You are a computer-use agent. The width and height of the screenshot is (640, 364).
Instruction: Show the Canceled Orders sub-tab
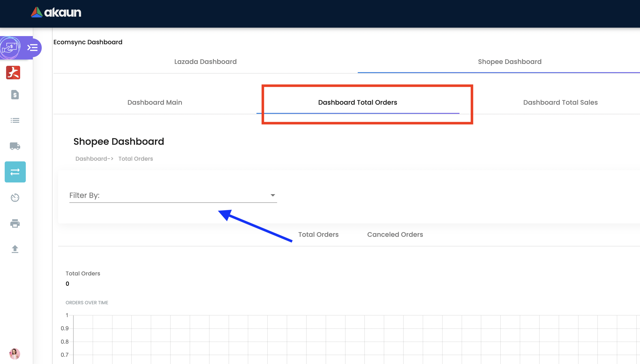pyautogui.click(x=395, y=234)
